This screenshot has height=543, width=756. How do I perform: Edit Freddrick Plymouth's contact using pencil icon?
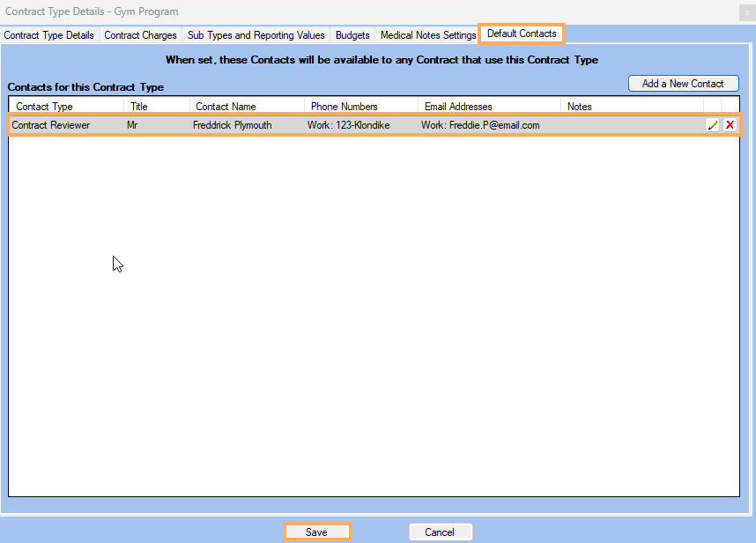tap(713, 124)
